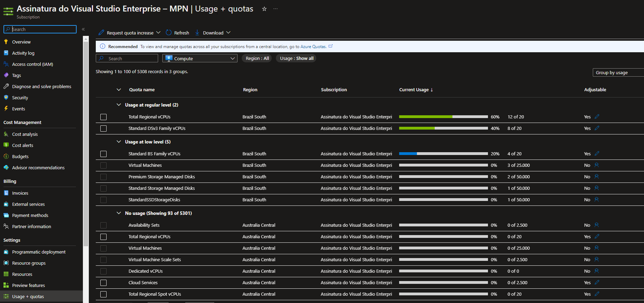Sort by the Adjustable column header

[595, 90]
